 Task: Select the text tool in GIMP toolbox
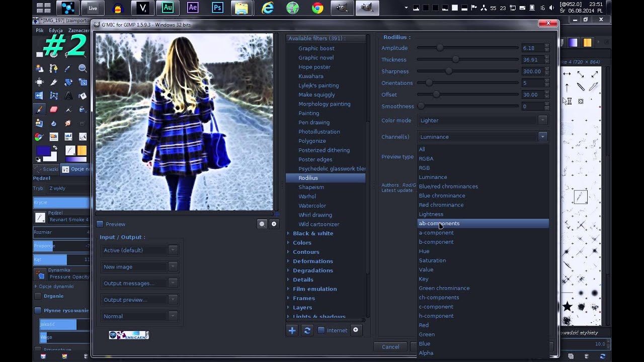pos(68,96)
